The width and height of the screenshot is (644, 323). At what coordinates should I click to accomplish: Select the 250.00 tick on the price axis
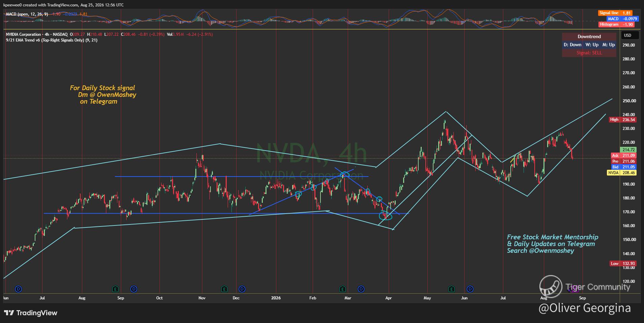629,101
